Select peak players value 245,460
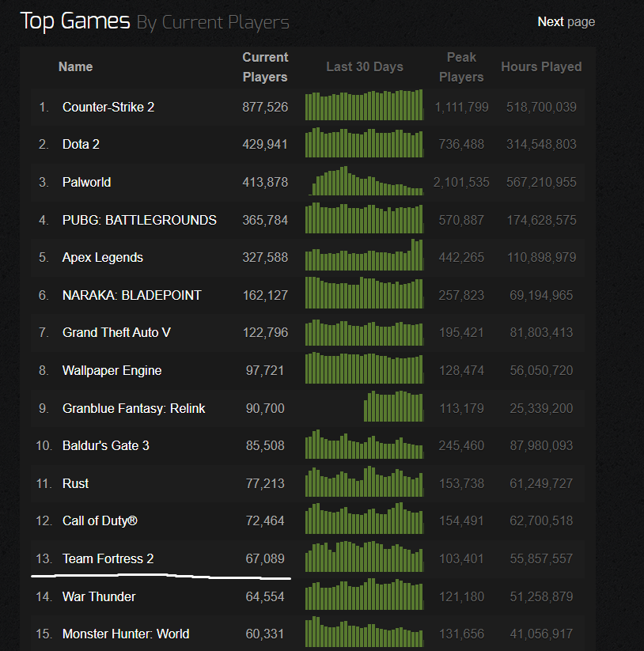 [x=461, y=445]
